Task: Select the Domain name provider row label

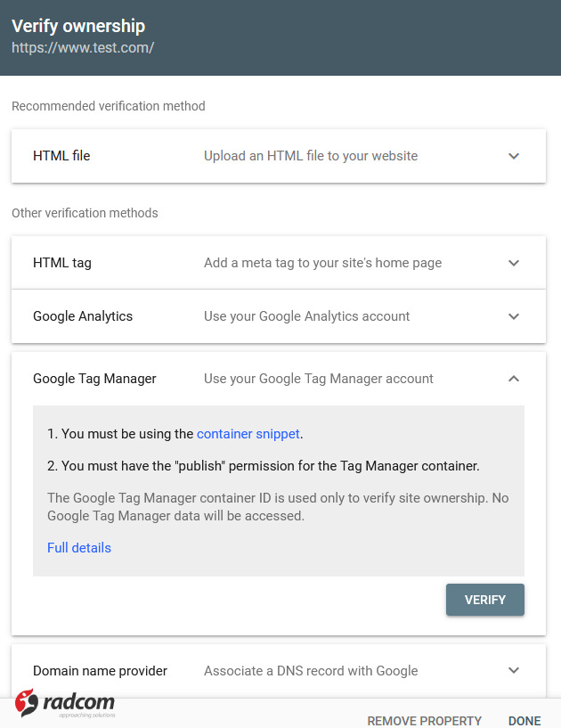Action: point(99,670)
